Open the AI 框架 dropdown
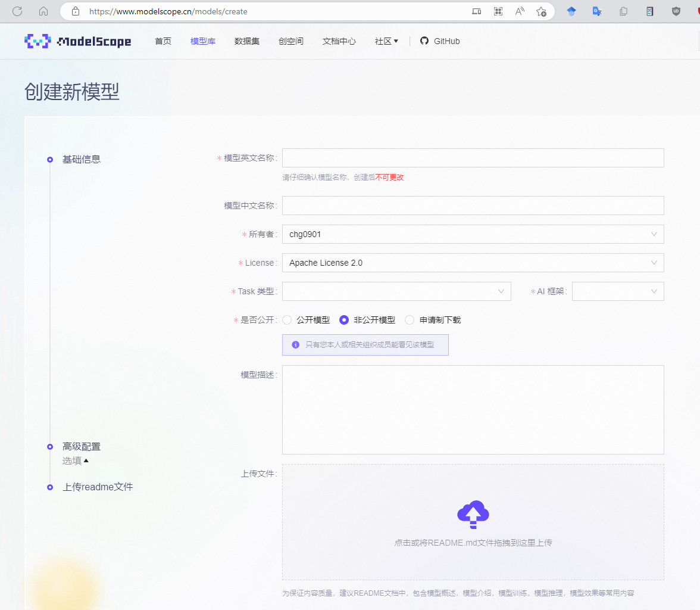The image size is (700, 610). (617, 291)
